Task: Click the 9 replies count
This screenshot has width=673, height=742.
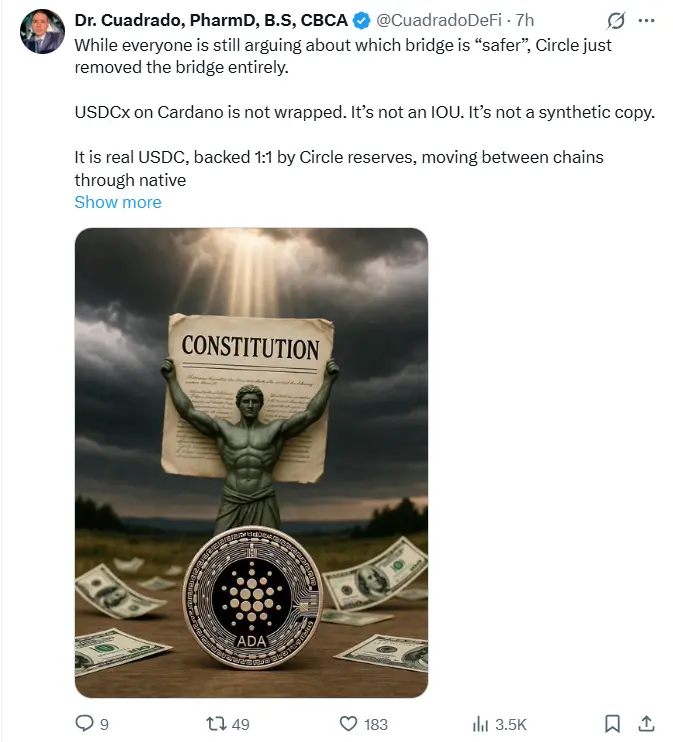Action: 104,724
